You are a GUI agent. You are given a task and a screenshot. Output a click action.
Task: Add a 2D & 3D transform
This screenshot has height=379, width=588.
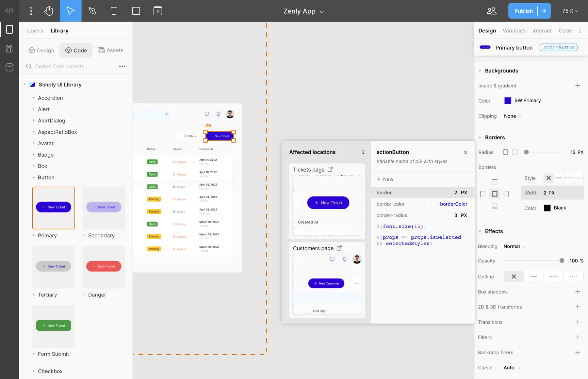(x=578, y=307)
